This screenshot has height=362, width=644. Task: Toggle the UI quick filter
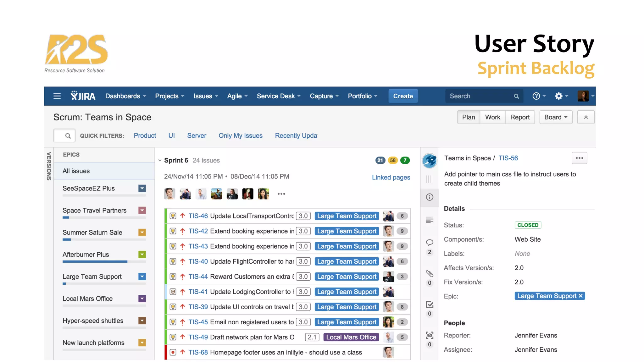171,135
